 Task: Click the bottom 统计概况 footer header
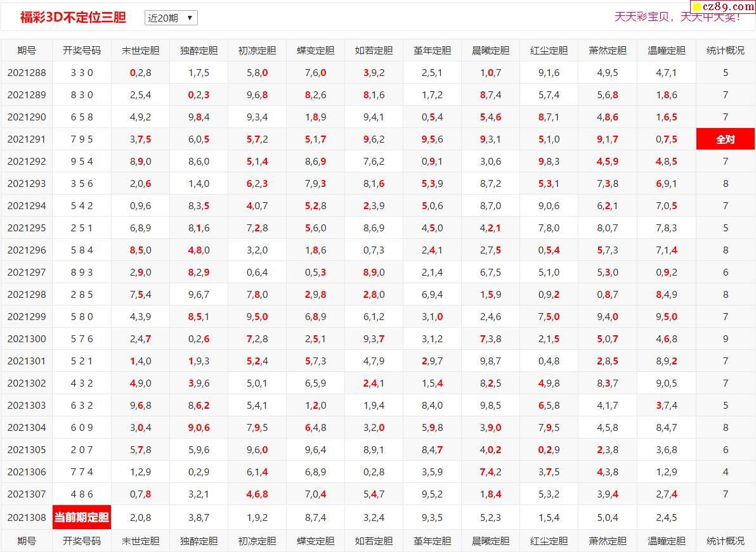point(725,541)
